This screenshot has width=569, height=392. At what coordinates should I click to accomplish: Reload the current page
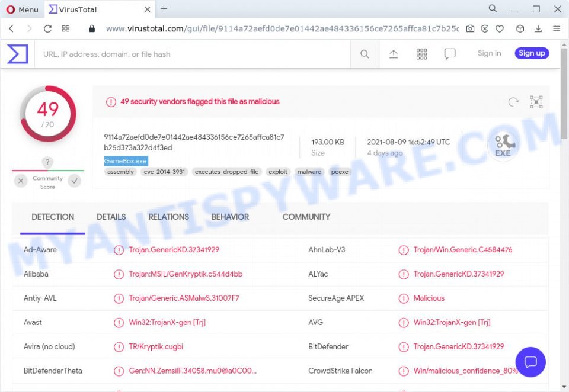pyautogui.click(x=47, y=28)
